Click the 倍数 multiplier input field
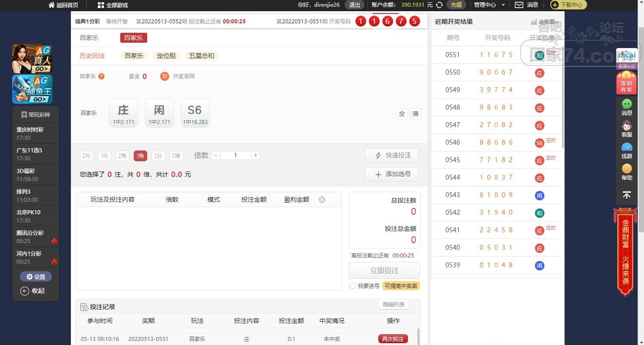The width and height of the screenshot is (644, 345). (x=236, y=155)
